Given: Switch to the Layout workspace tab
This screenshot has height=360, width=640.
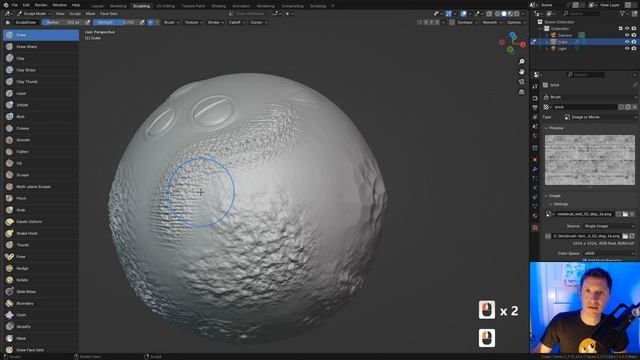Looking at the screenshot, I should (97, 6).
